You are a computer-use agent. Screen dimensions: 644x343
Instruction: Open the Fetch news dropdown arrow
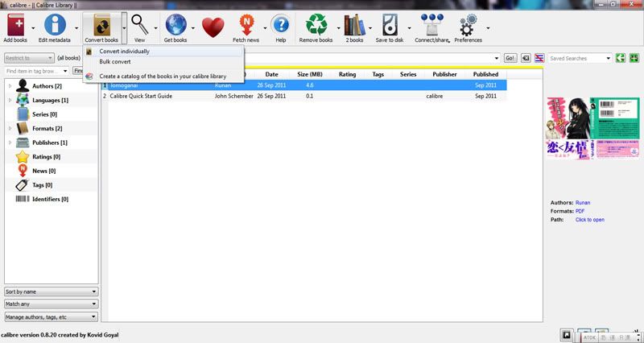[x=265, y=28]
